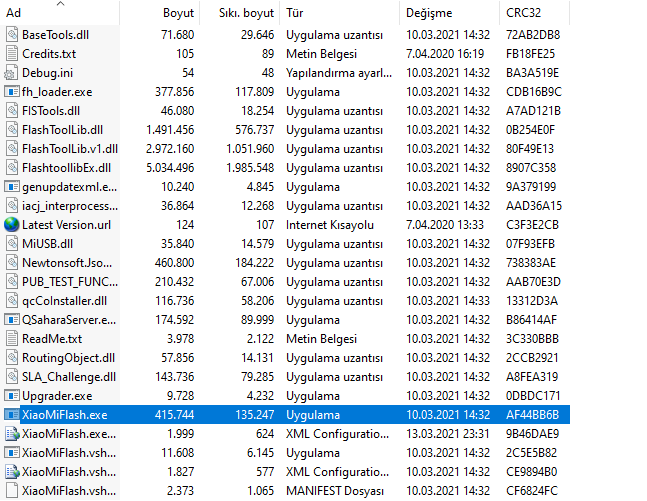Select the BaseTools.dll file name
This screenshot has width=647, height=501.
click(55, 35)
